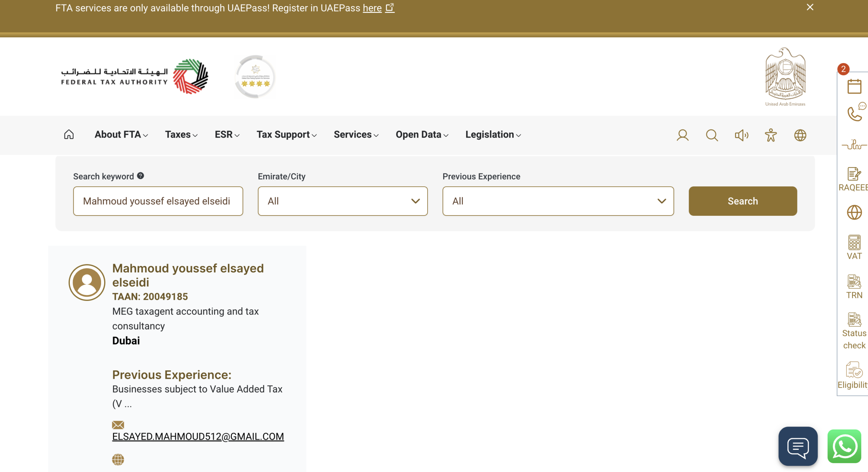Expand the Services menu
This screenshot has height=472, width=868.
pyautogui.click(x=356, y=135)
